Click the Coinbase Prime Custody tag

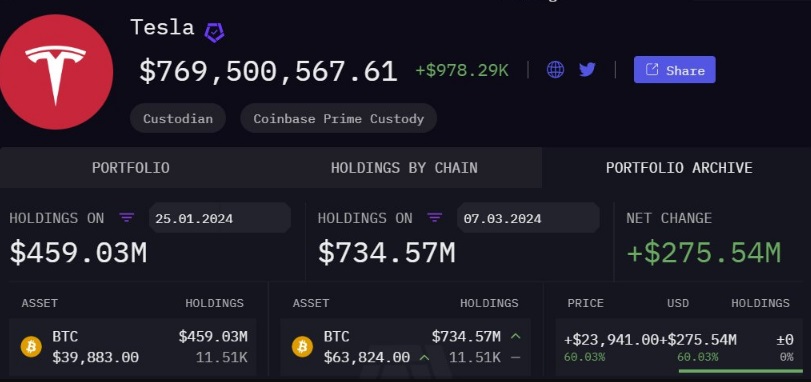pos(338,118)
